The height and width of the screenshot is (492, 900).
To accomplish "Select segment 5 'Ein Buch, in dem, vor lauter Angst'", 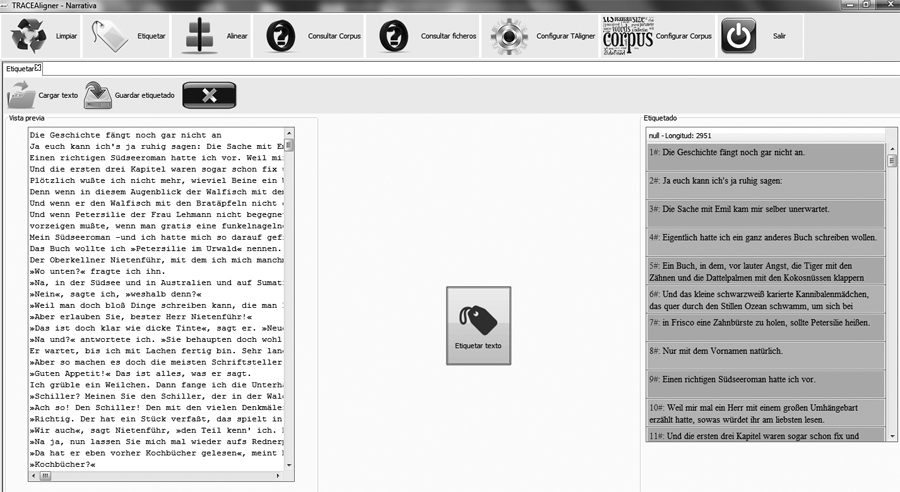I will click(765, 271).
